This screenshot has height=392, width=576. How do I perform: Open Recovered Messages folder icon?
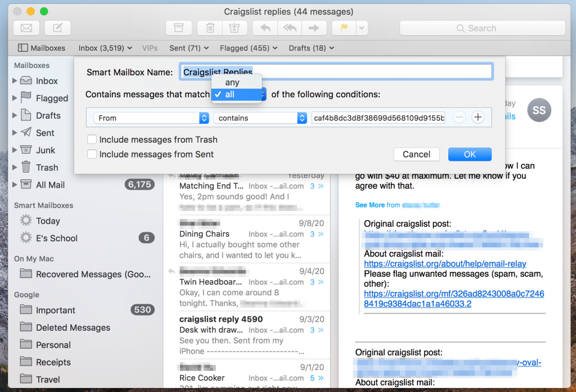26,274
